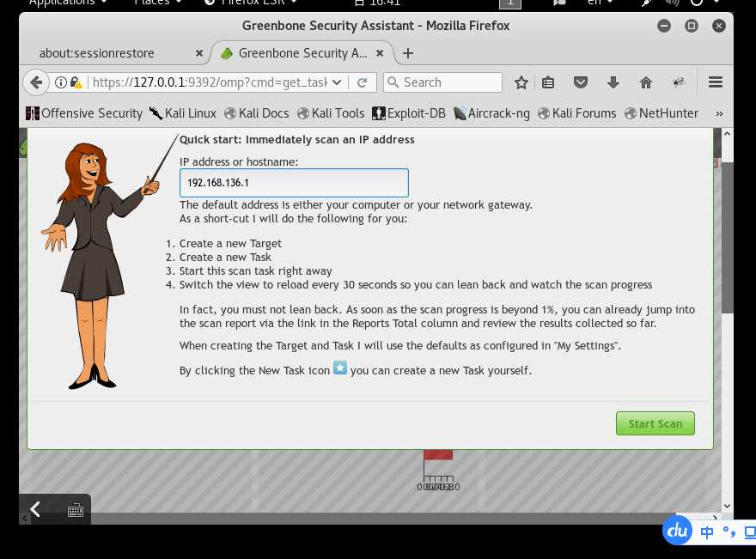Click the Firefox search box
Screen dimensions: 756x559
click(442, 82)
